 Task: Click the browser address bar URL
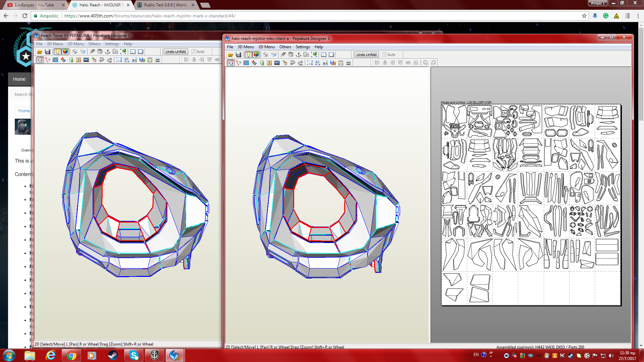[x=150, y=16]
